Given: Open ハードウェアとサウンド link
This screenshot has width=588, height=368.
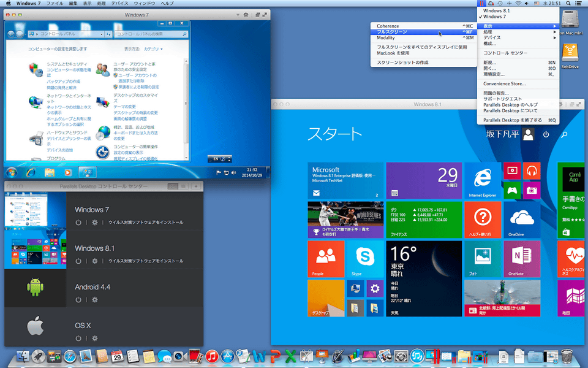Looking at the screenshot, I should coord(67,132).
